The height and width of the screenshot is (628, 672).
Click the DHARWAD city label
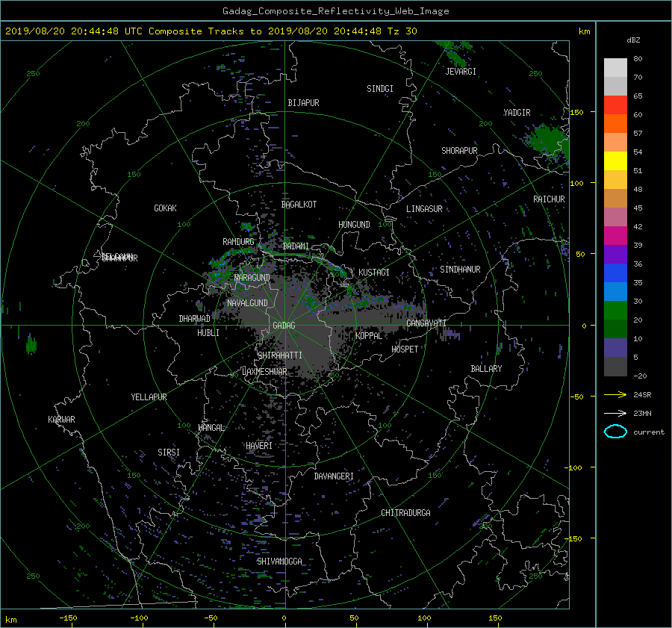pyautogui.click(x=195, y=319)
